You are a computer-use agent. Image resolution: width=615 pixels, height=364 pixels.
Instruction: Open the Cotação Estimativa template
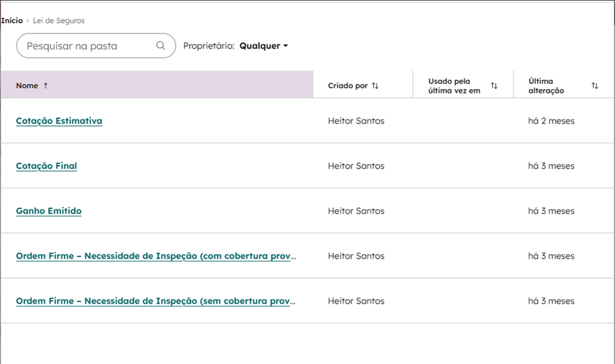click(59, 121)
